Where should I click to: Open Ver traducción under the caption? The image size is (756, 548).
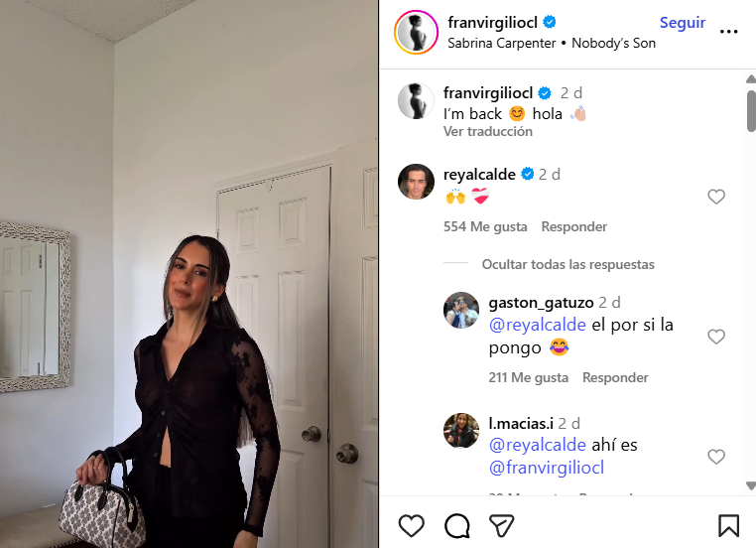[x=488, y=131]
